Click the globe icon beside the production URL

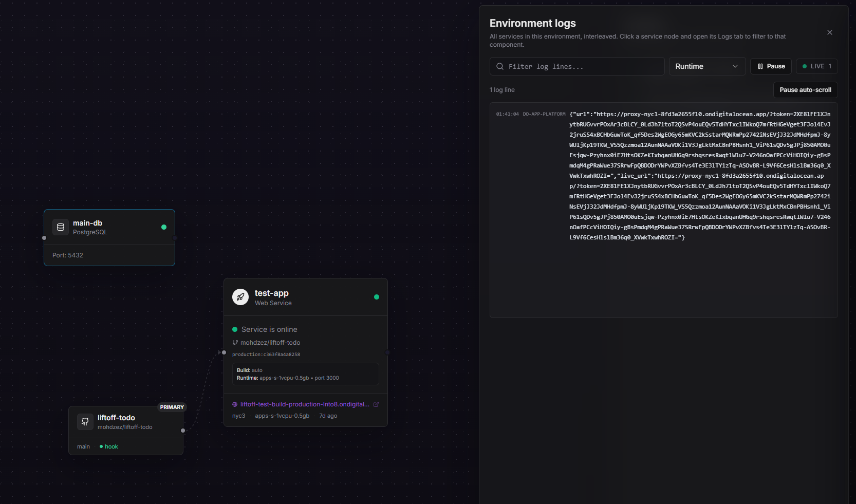point(235,404)
